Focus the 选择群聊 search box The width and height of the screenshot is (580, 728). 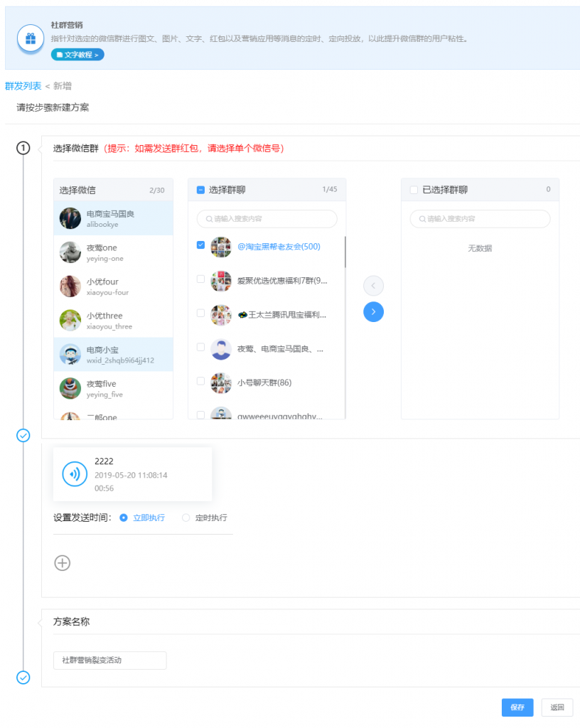(x=267, y=219)
